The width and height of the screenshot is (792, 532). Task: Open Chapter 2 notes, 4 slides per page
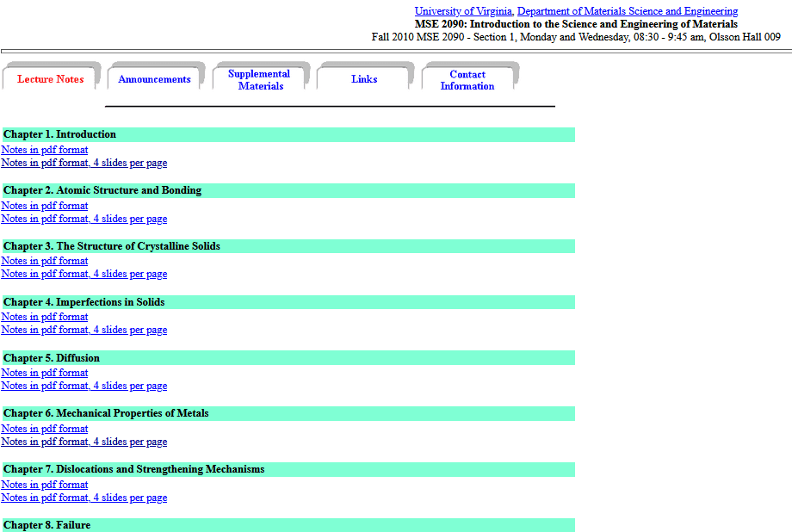pos(84,219)
